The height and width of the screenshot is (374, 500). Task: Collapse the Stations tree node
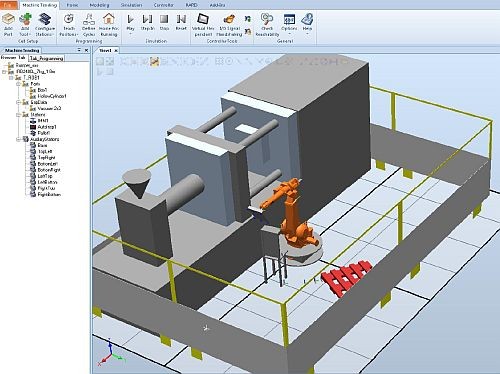tap(19, 115)
